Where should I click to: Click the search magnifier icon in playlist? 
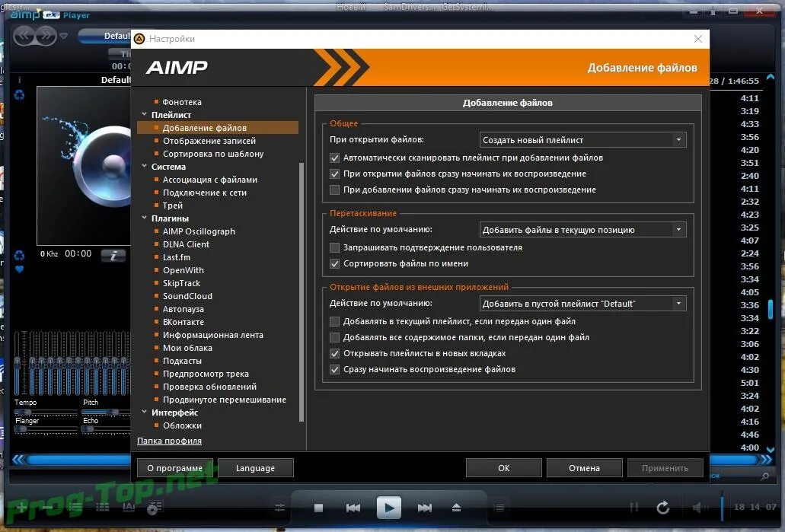(764, 476)
